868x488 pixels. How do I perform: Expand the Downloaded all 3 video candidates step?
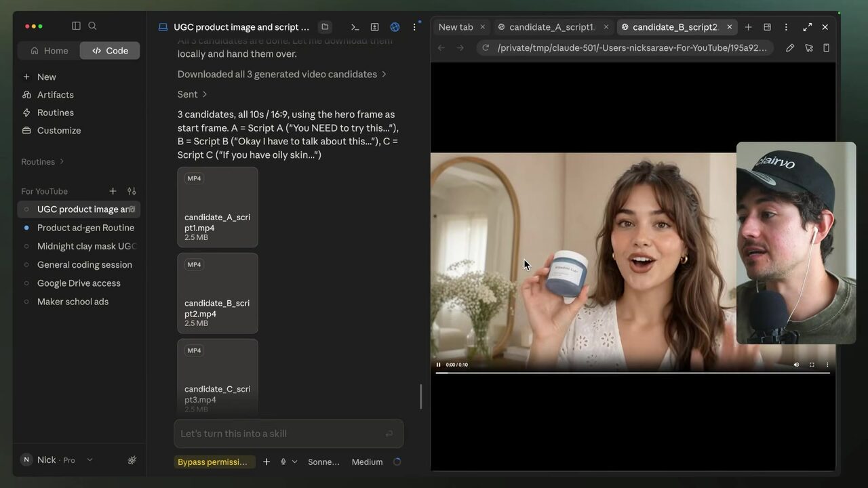click(x=282, y=74)
